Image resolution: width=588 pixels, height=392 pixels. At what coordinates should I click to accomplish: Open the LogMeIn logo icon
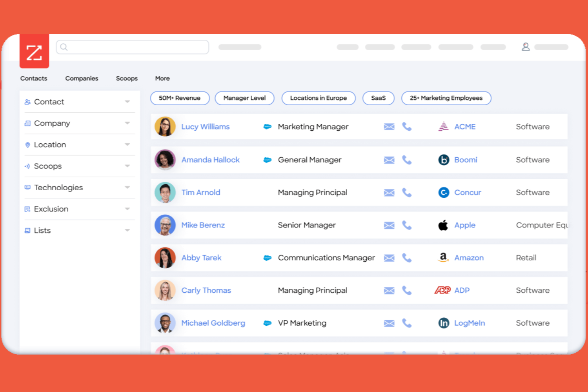443,323
